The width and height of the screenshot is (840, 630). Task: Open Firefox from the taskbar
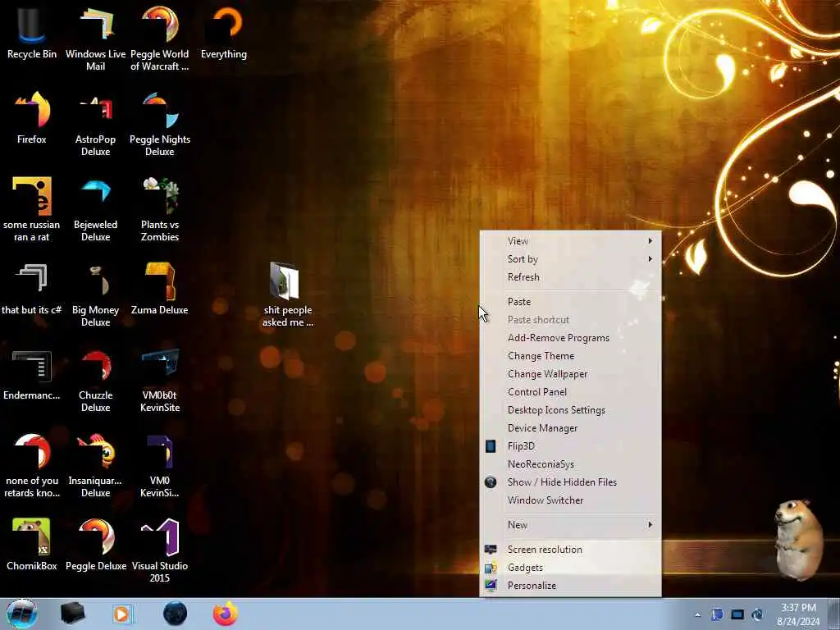click(226, 614)
